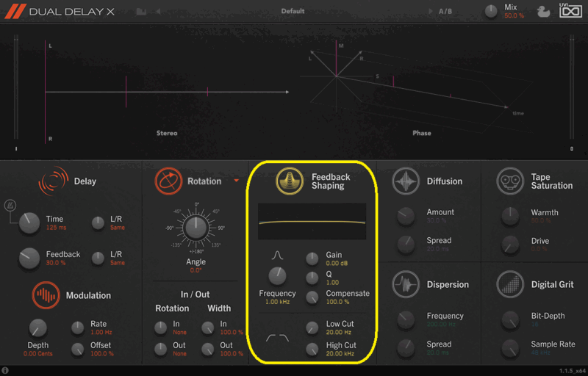Click the Bit-Depth knob
588x376 pixels.
coord(510,320)
